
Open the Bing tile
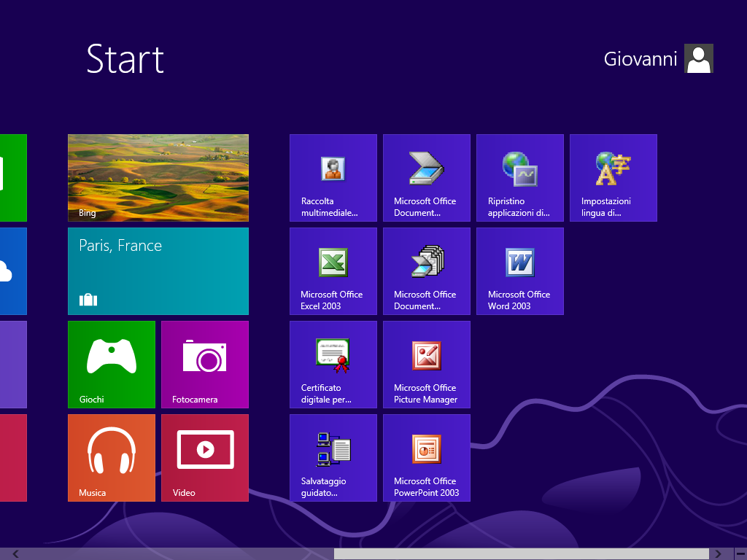pos(158,178)
